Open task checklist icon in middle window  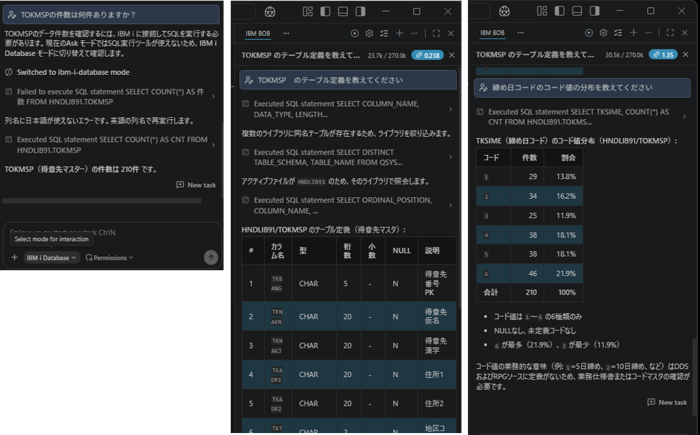click(x=384, y=33)
